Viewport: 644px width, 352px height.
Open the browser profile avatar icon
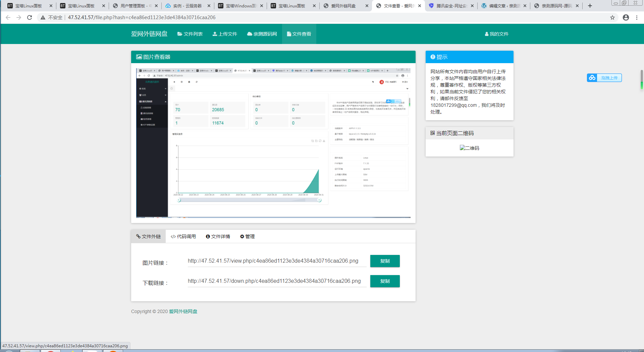pos(626,17)
